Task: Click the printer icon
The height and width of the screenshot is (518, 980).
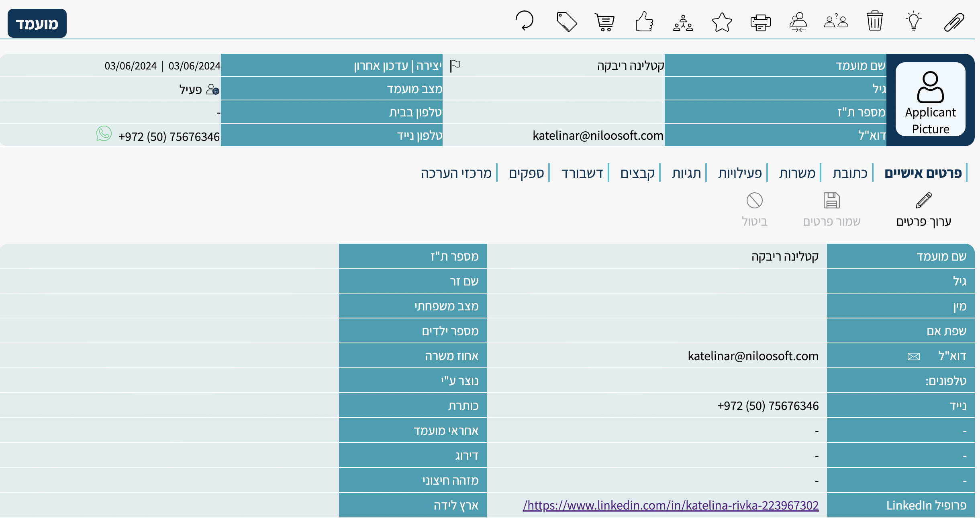Action: click(760, 22)
